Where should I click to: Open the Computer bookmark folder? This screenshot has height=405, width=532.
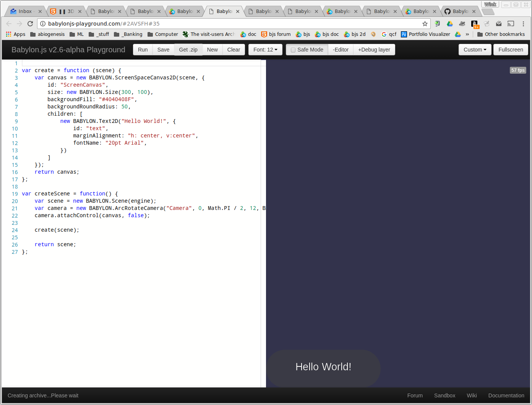point(163,34)
